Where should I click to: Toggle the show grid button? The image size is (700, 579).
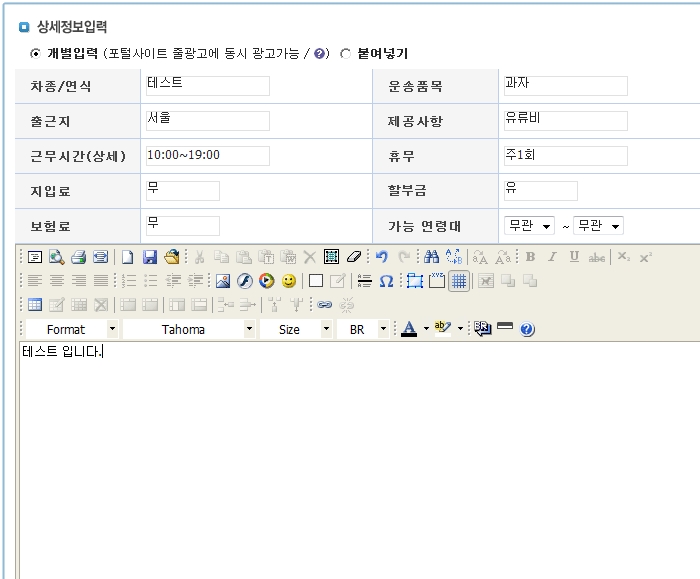click(x=459, y=281)
